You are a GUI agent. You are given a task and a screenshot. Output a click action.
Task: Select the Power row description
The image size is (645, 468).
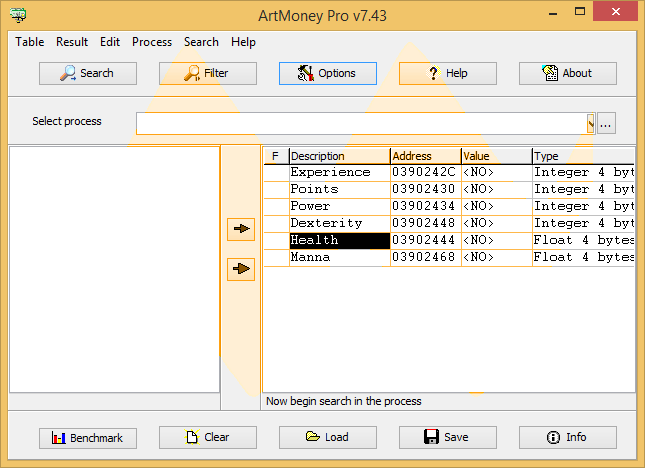click(x=340, y=206)
